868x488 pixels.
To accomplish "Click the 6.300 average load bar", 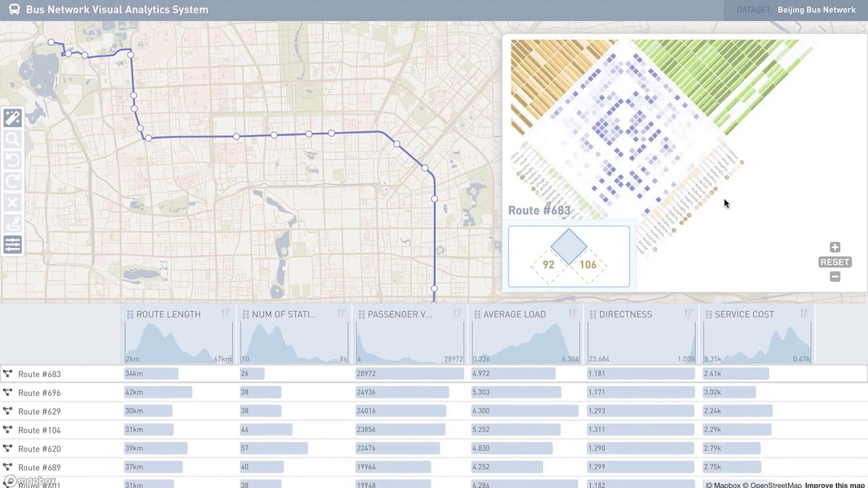I will pyautogui.click(x=525, y=411).
